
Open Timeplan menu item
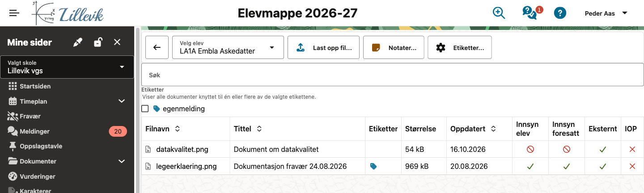[34, 101]
